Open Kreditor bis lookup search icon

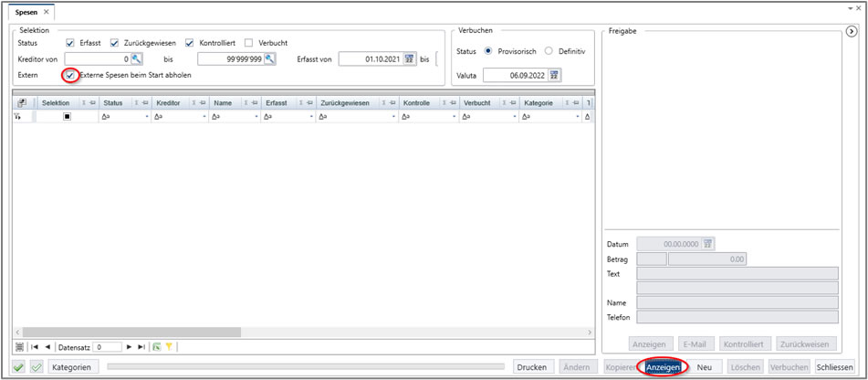coord(269,58)
